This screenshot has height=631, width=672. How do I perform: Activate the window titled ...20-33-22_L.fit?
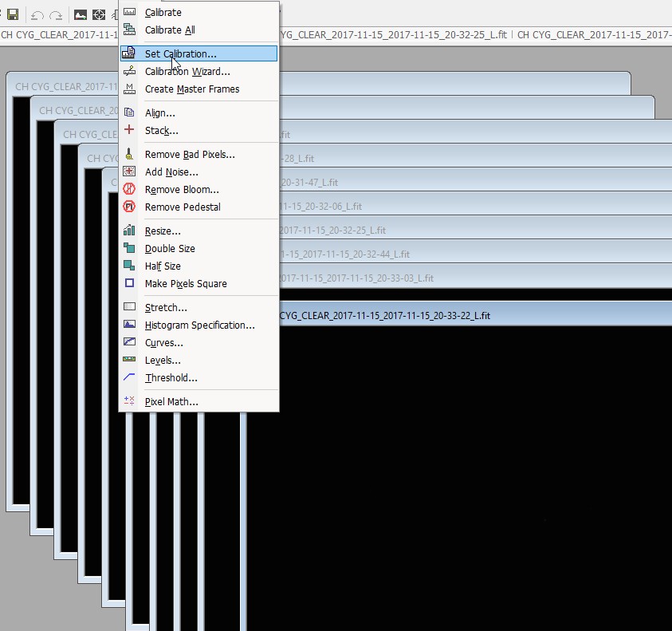click(x=475, y=316)
